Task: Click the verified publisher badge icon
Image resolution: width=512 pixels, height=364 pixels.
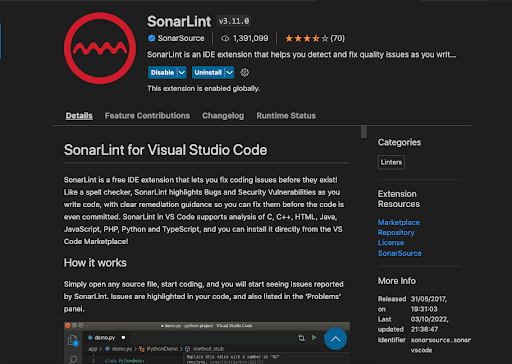Action: pyautogui.click(x=151, y=38)
